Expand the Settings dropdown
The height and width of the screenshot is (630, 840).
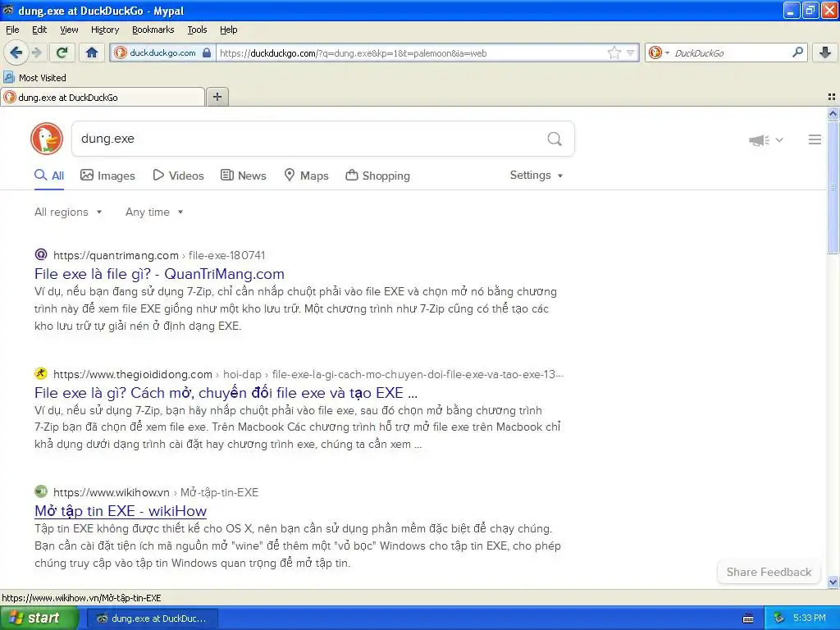pyautogui.click(x=536, y=176)
